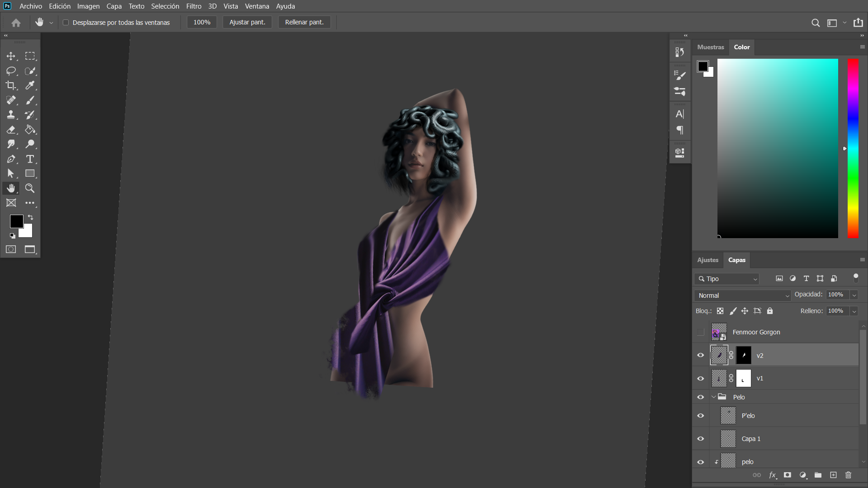Switch to the Ajustes tab
The width and height of the screenshot is (868, 488).
[x=708, y=260]
